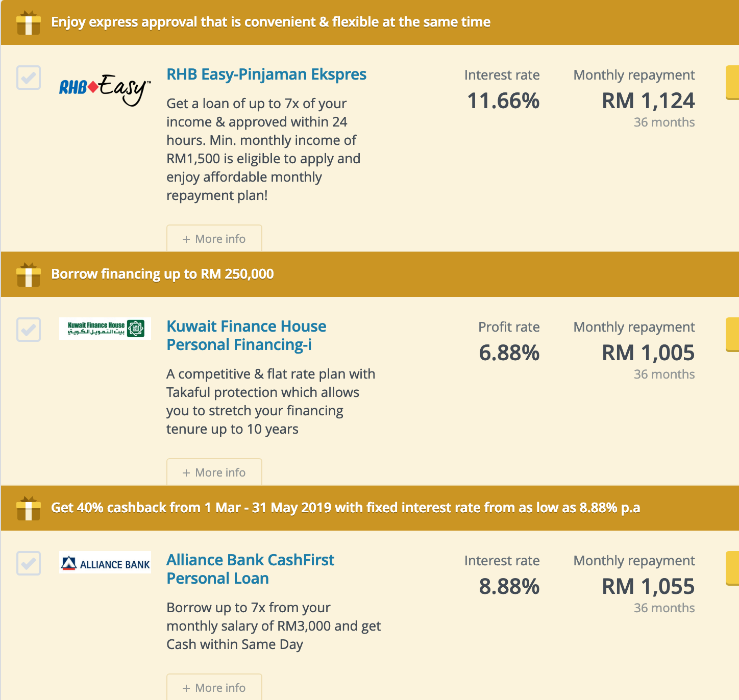Click the yellow button beside RM 1,124 repayment
Screen dimensions: 739x700
coord(732,82)
